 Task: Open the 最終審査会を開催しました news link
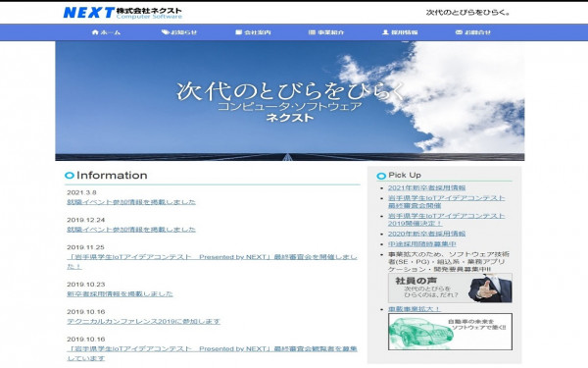coord(212,262)
